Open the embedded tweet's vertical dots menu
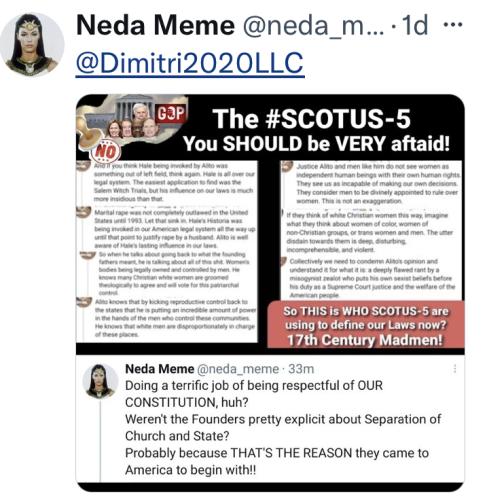The width and height of the screenshot is (487, 500). [x=455, y=369]
